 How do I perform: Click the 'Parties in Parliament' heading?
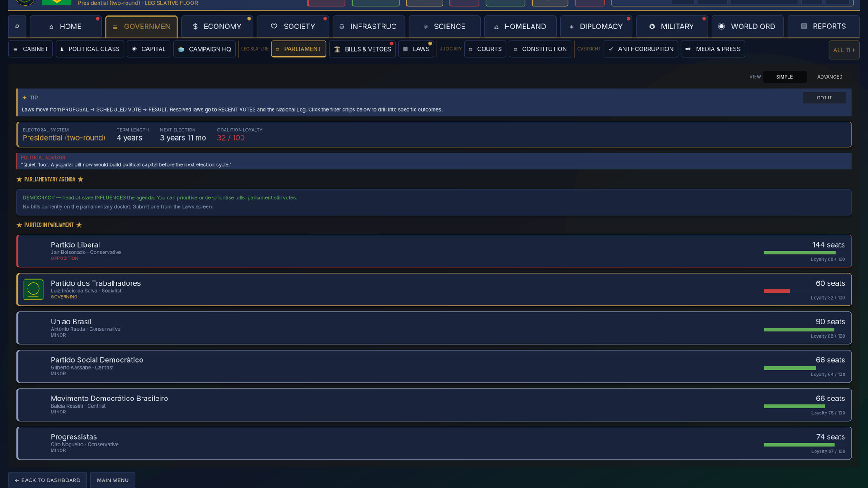49,225
